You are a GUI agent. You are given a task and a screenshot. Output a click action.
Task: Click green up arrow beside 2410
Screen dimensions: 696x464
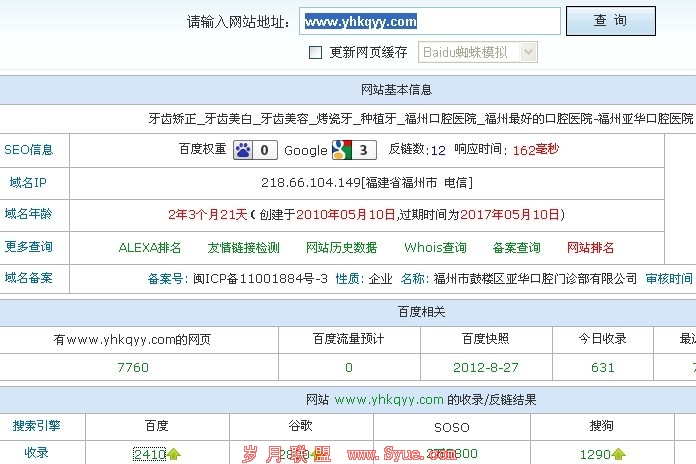[x=175, y=454]
